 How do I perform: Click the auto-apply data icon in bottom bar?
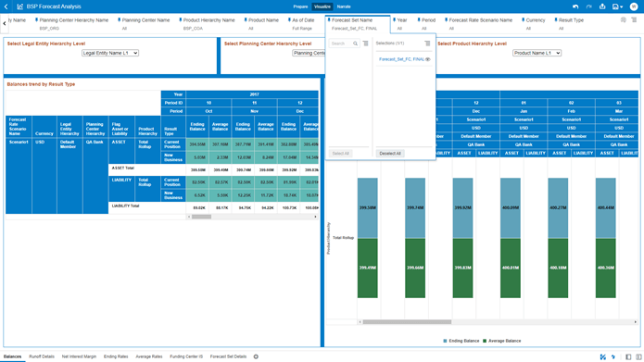603,357
